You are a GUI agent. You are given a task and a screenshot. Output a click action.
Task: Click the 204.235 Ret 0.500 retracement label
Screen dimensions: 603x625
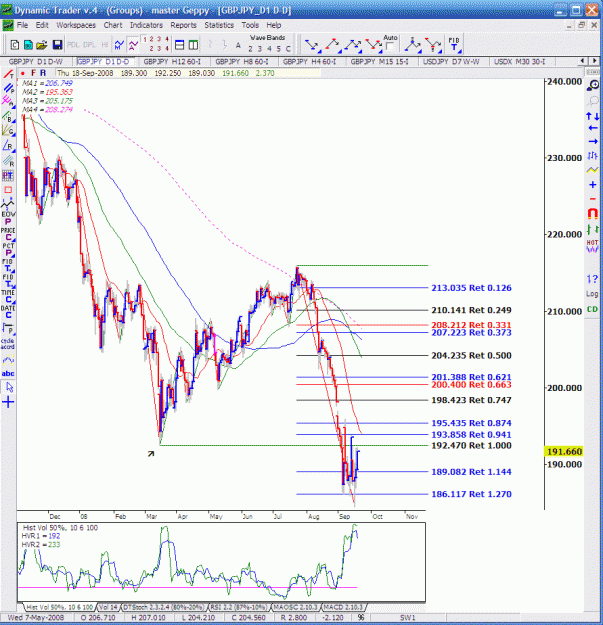(x=471, y=356)
